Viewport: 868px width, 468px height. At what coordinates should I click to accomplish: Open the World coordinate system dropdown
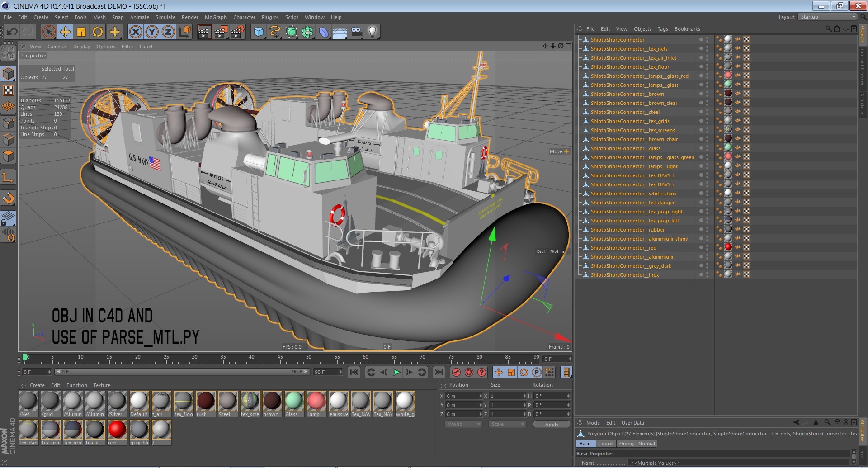click(463, 424)
